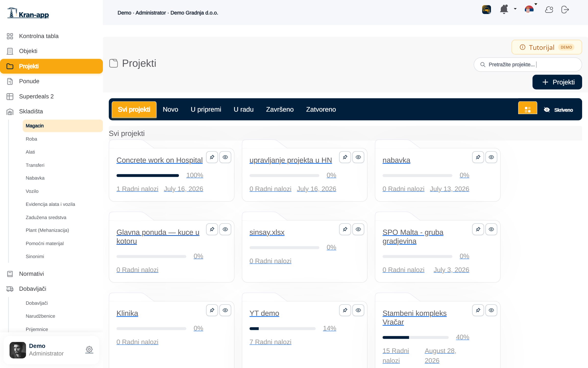The image size is (588, 368).
Task: Switch to the U radu tab
Action: coord(244,109)
